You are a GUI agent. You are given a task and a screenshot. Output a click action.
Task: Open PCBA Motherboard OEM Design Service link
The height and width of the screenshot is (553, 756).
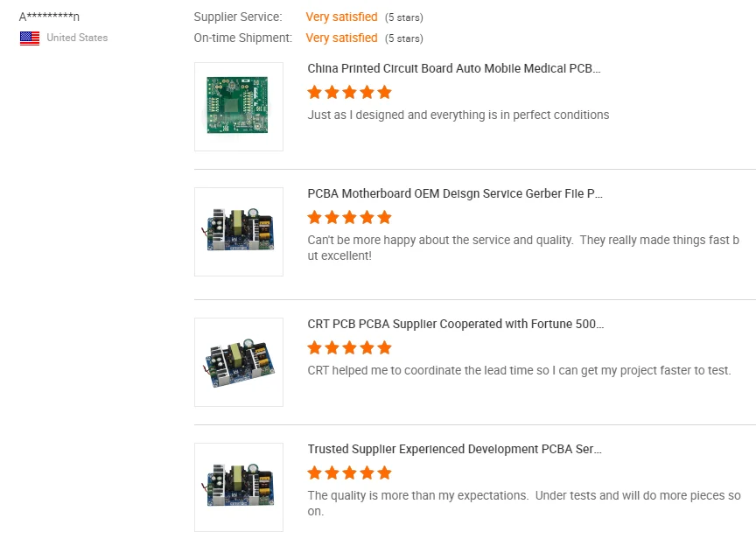(x=455, y=193)
